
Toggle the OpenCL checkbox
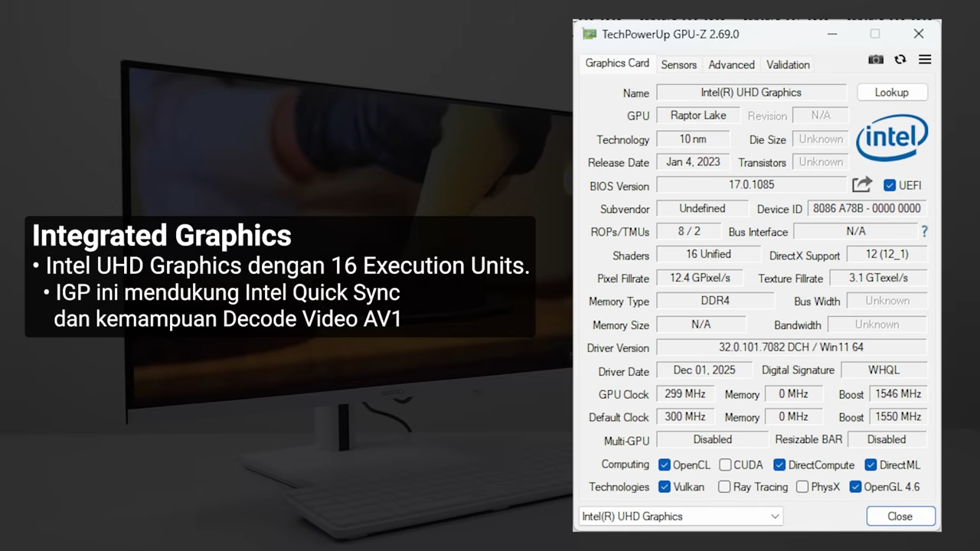pos(665,465)
